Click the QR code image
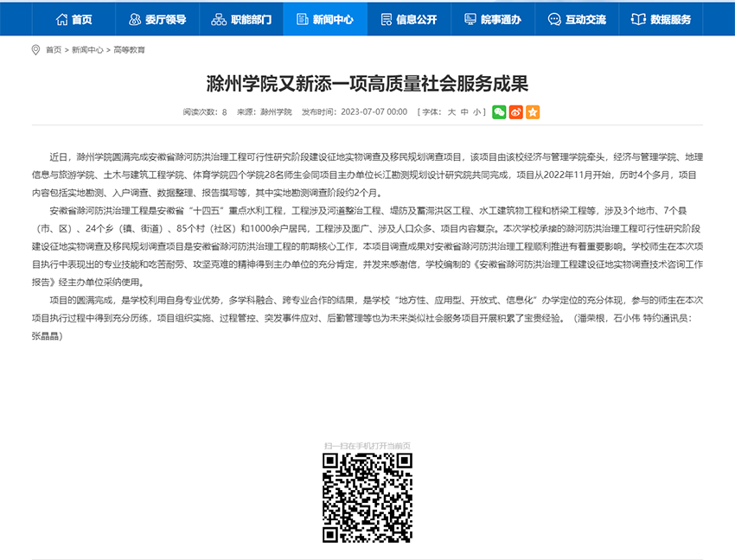The image size is (735, 560). tap(367, 498)
